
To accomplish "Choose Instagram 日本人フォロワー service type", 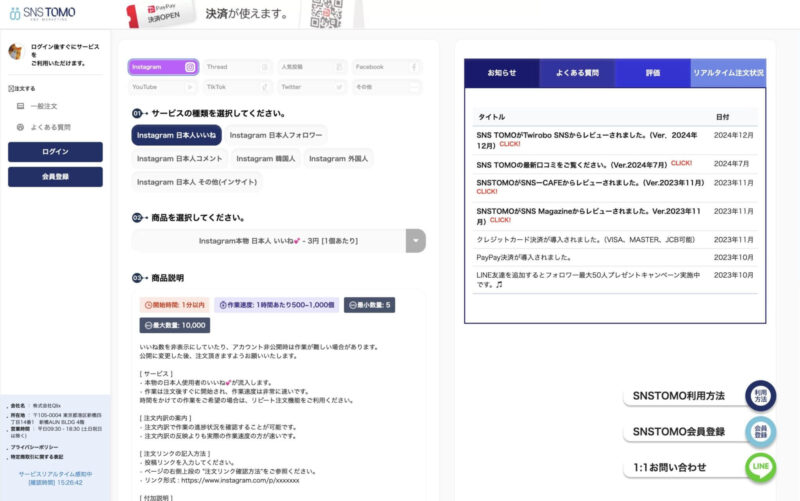I will click(x=276, y=135).
